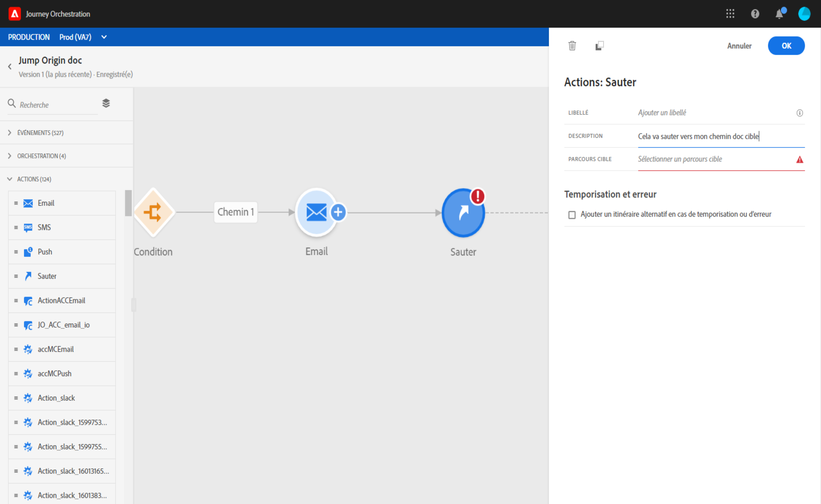Click the duplicate activity icon
The width and height of the screenshot is (821, 504).
point(599,46)
